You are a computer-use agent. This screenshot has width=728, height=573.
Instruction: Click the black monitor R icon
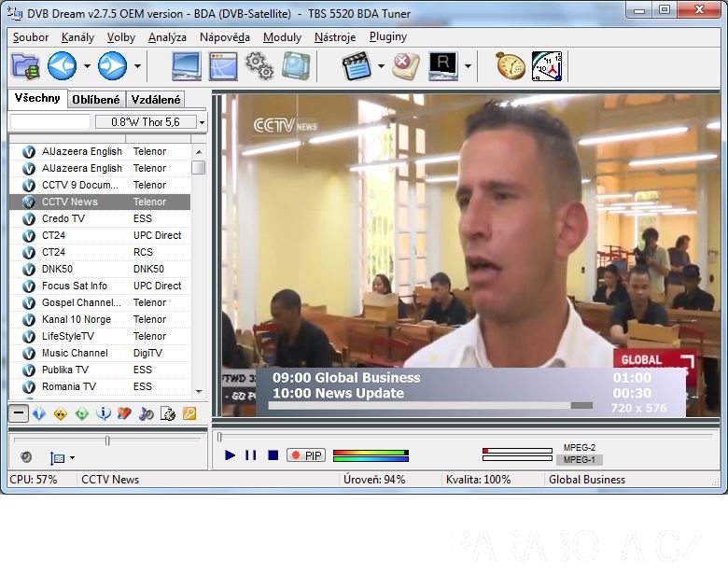click(443, 66)
